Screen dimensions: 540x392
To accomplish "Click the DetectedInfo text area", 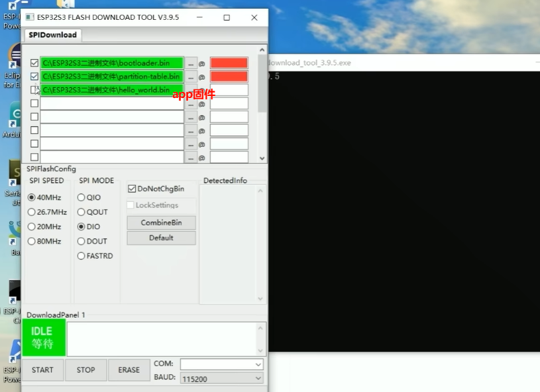I will click(229, 244).
